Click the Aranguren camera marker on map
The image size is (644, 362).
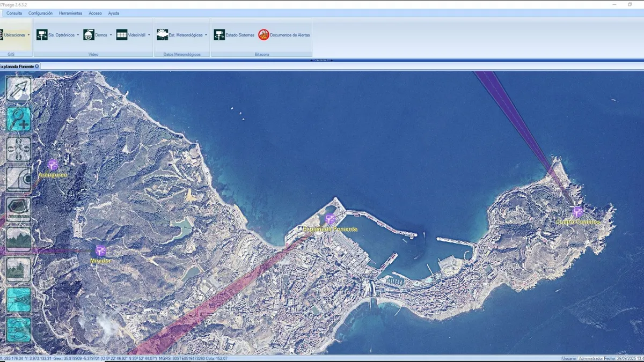tap(53, 165)
